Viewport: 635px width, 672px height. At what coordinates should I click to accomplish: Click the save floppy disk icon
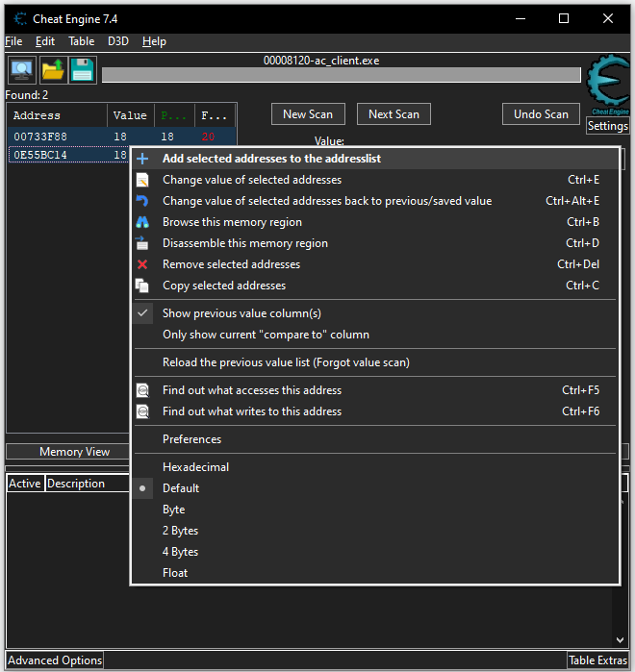coord(83,70)
